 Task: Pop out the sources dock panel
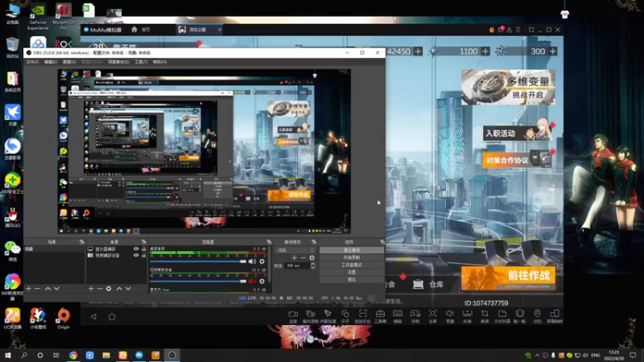(143, 242)
